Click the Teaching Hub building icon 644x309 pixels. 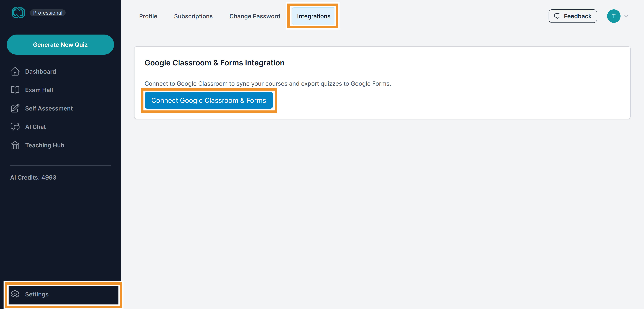15,145
